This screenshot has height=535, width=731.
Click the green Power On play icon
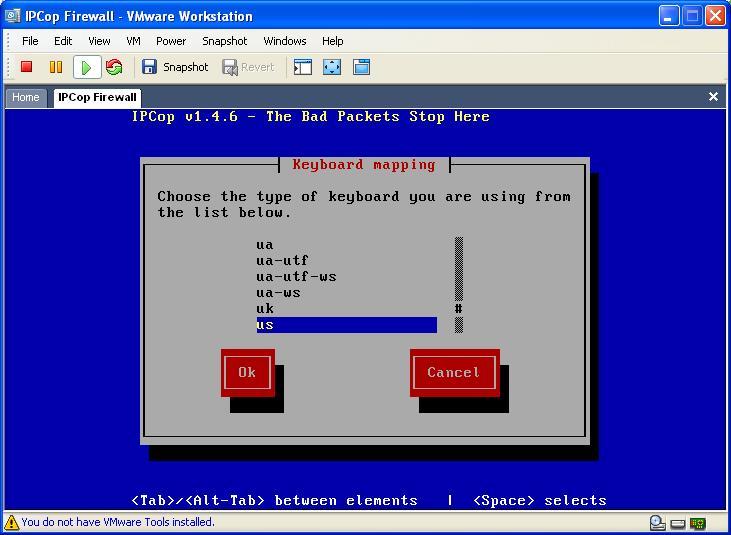(x=87, y=68)
